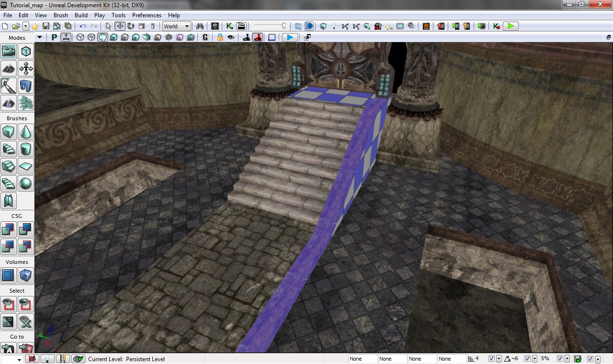Choose the Cylinder brush

coord(26,149)
